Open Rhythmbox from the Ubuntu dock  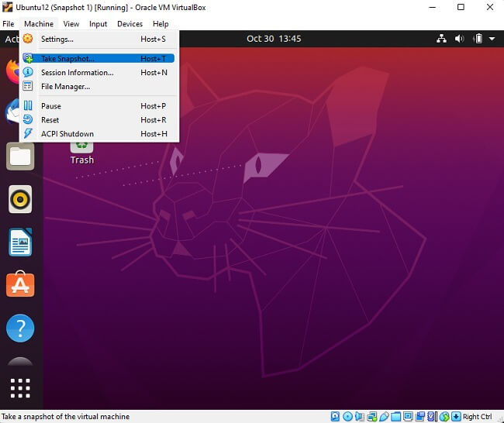point(20,199)
